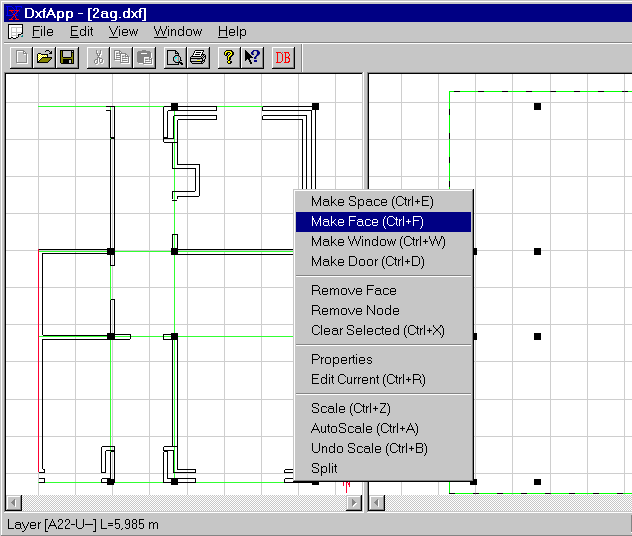Screen dimensions: 632x536
Task: Click left scroll arrow of right pane
Action: click(x=377, y=503)
